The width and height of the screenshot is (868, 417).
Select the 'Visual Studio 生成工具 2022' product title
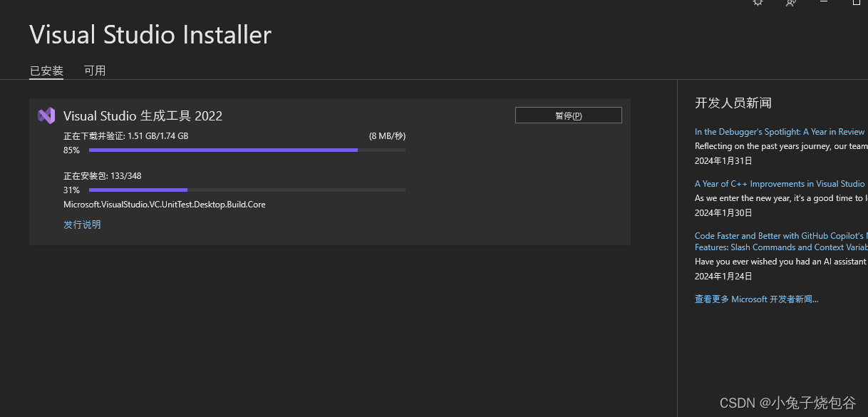coord(143,116)
